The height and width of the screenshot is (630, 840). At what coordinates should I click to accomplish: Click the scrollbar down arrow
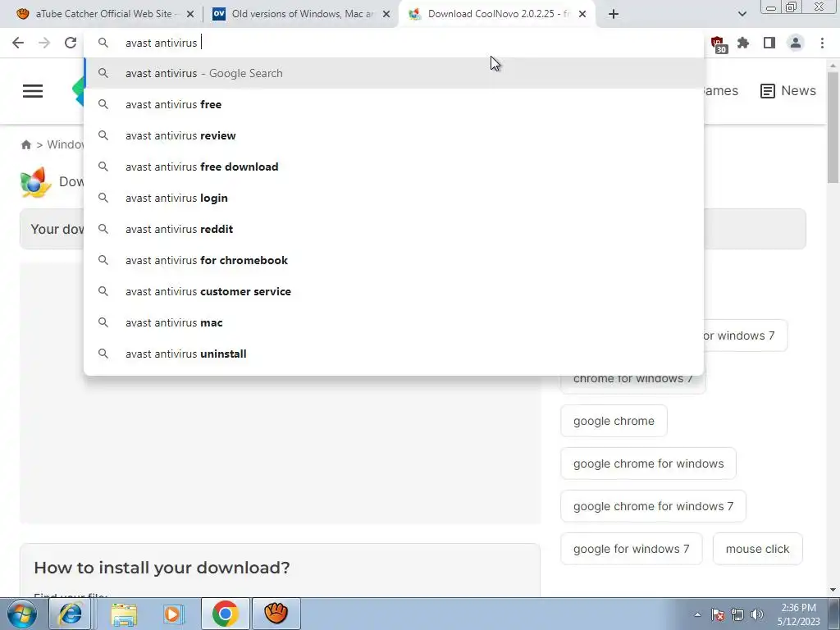point(833,590)
